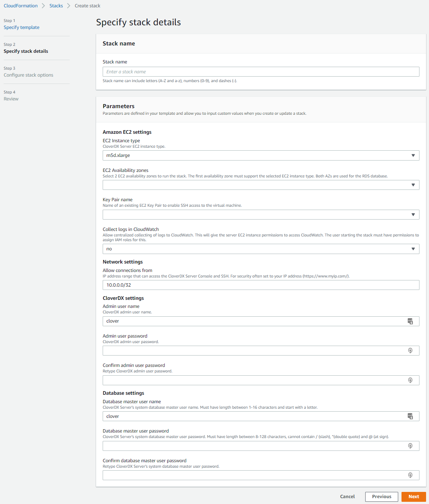Image resolution: width=429 pixels, height=504 pixels.
Task: Open the EC2 Instance type dropdown
Action: coord(414,155)
